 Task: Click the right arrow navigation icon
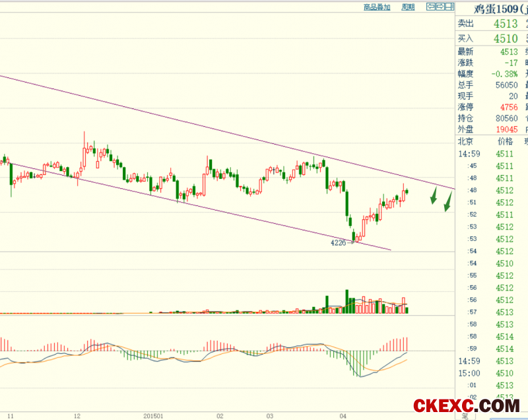(x=439, y=7)
